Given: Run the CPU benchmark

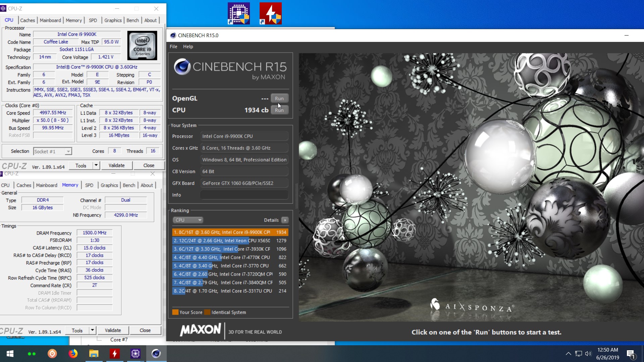Looking at the screenshot, I should point(279,110).
